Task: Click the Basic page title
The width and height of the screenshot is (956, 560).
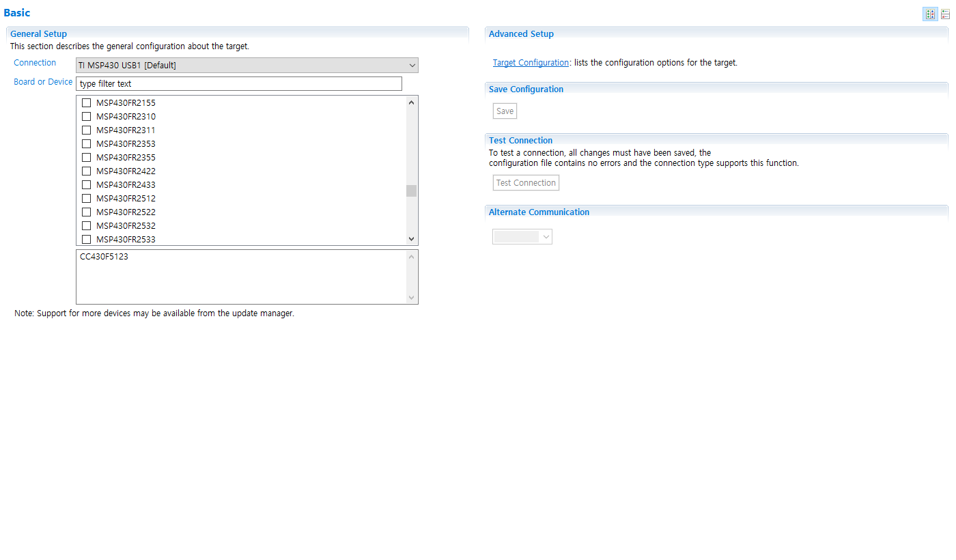Action: pos(17,13)
